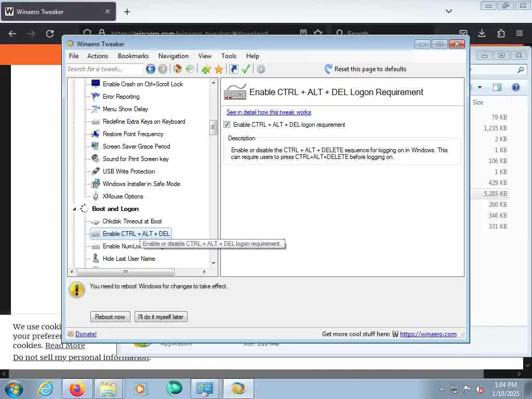Open the Bookmarks menu
532x399 pixels.
[133, 56]
